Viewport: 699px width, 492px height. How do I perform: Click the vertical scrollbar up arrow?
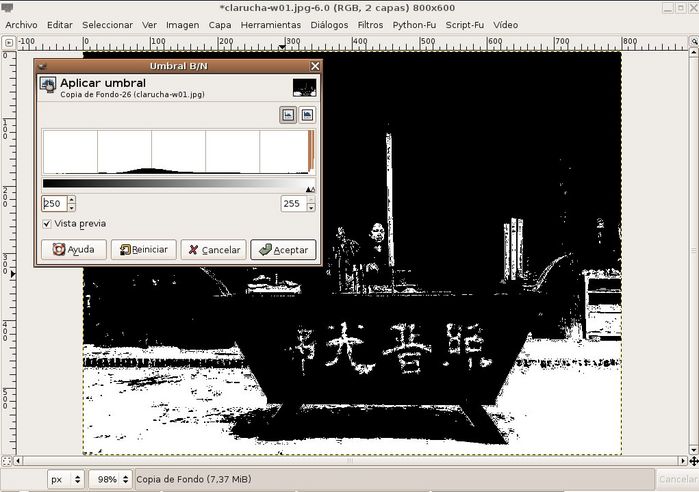coord(694,52)
